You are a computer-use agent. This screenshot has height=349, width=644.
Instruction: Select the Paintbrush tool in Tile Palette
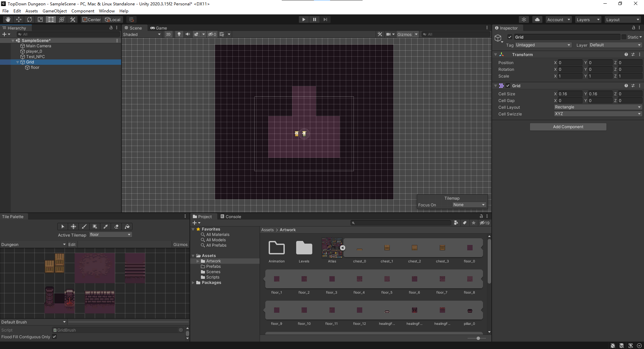[x=84, y=227]
